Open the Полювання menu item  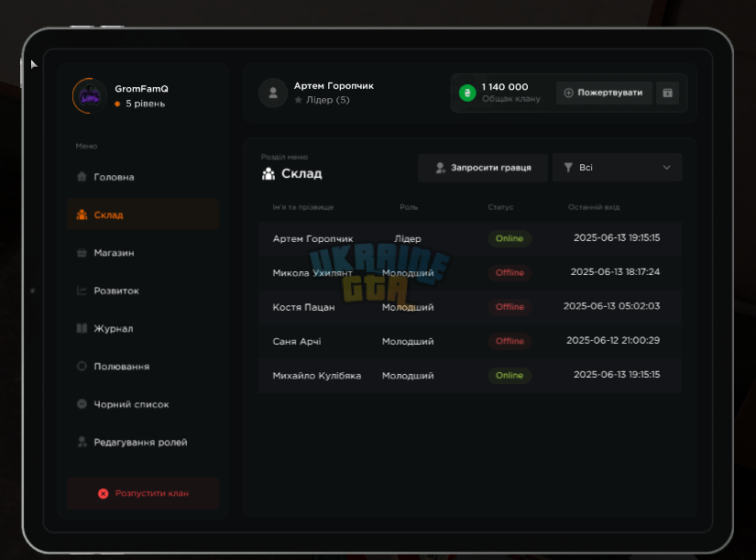[143, 367]
